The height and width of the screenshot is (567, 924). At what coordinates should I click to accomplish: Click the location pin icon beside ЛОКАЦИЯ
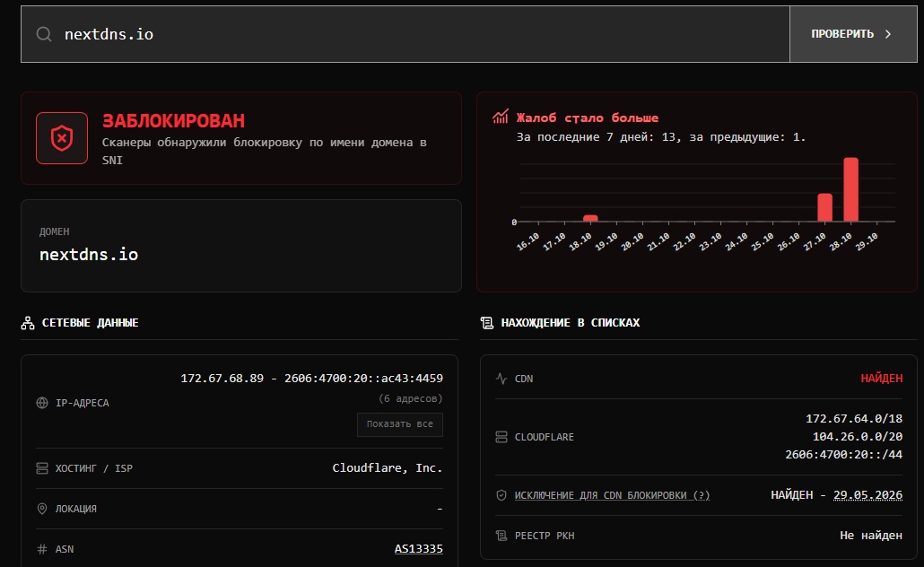pos(42,509)
